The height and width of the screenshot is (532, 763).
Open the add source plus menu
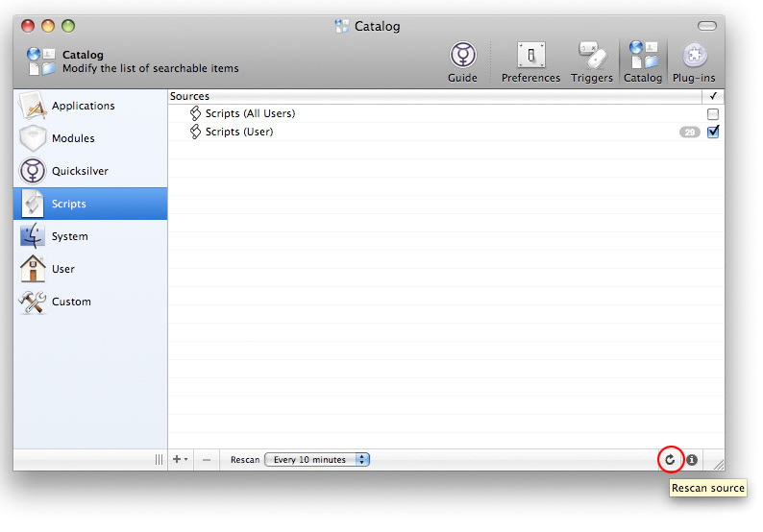pos(180,460)
